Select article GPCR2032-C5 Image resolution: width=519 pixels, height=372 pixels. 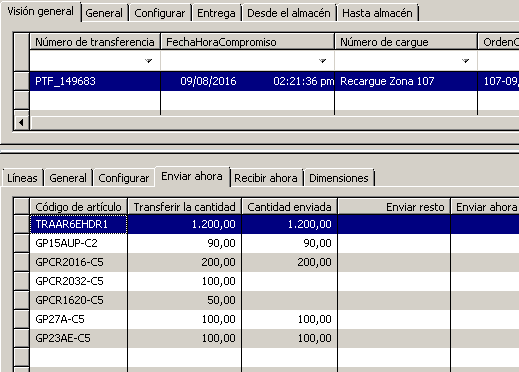[78, 281]
